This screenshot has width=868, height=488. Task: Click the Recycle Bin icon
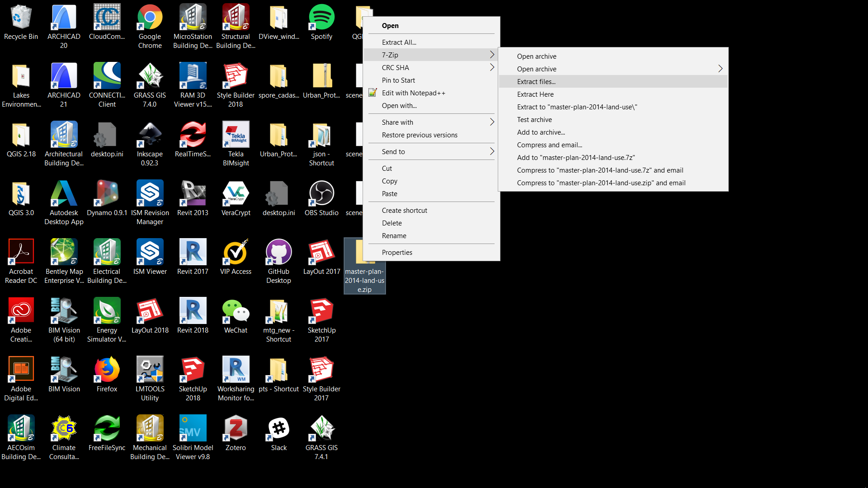pos(21,19)
